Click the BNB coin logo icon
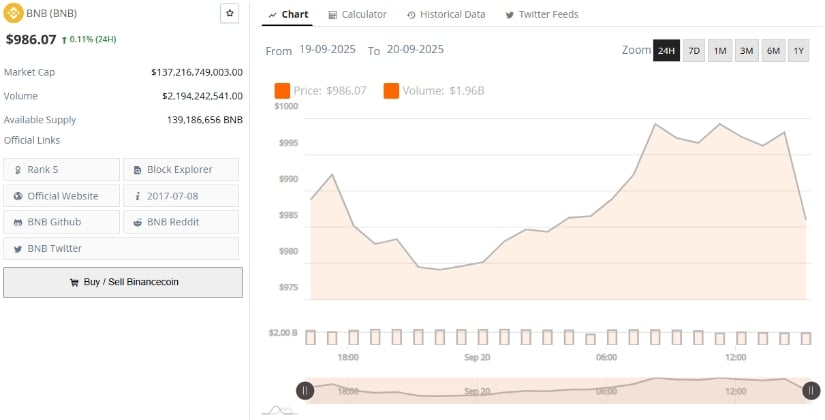The height and width of the screenshot is (420, 825). tap(13, 13)
